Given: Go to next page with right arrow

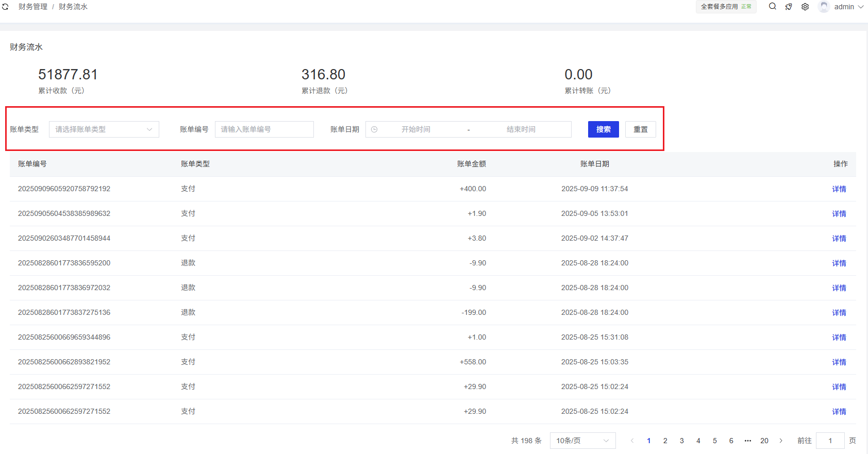Looking at the screenshot, I should pos(781,441).
